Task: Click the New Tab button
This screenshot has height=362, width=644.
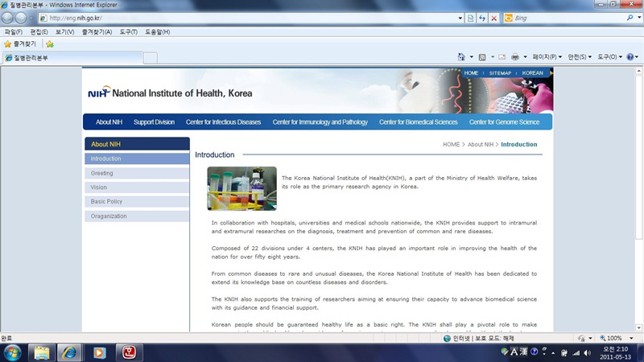Action: coord(151,58)
